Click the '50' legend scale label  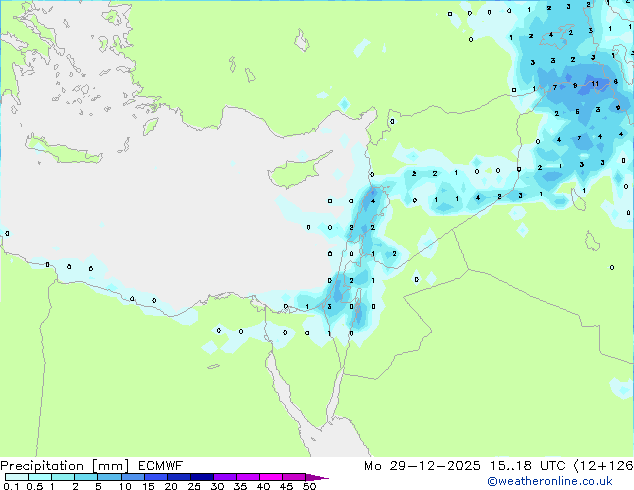(310, 486)
